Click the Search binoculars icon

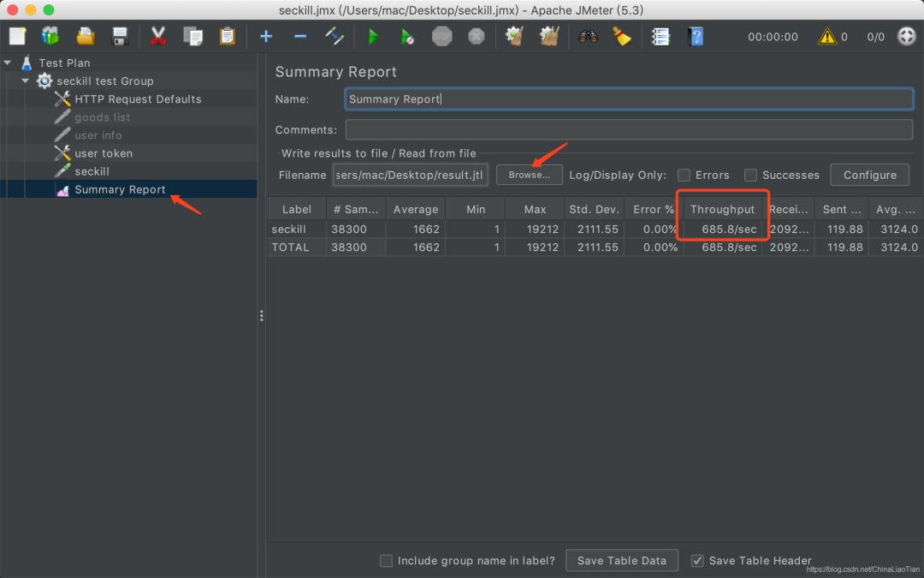[588, 37]
